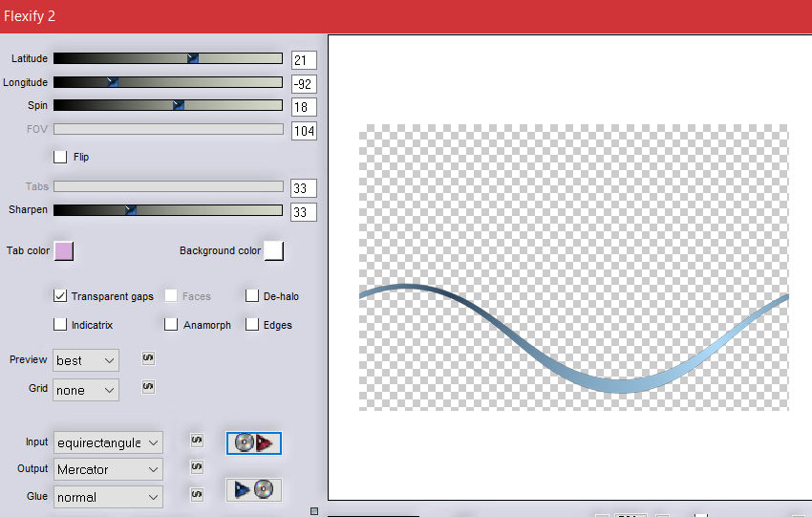Open the Output projection dropdown set to Mercator

[108, 469]
